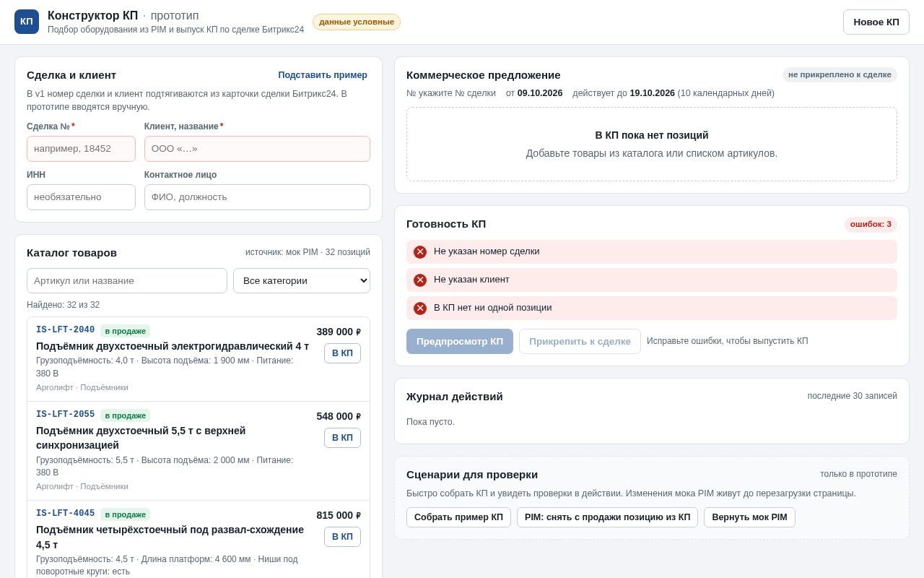Click price '815 000 ₽'
This screenshot has height=578, width=924.
tap(339, 515)
